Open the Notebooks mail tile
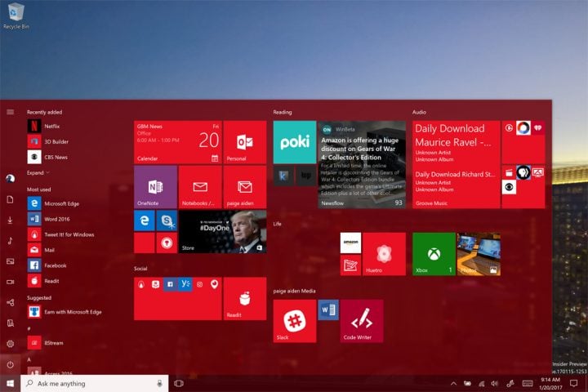Screen dimensions: 588x392 coord(200,187)
